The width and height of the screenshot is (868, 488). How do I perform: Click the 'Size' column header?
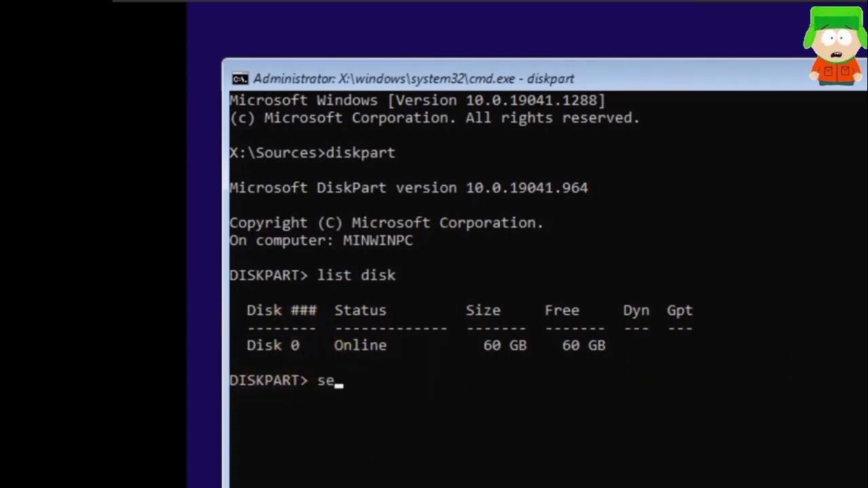[x=483, y=310]
